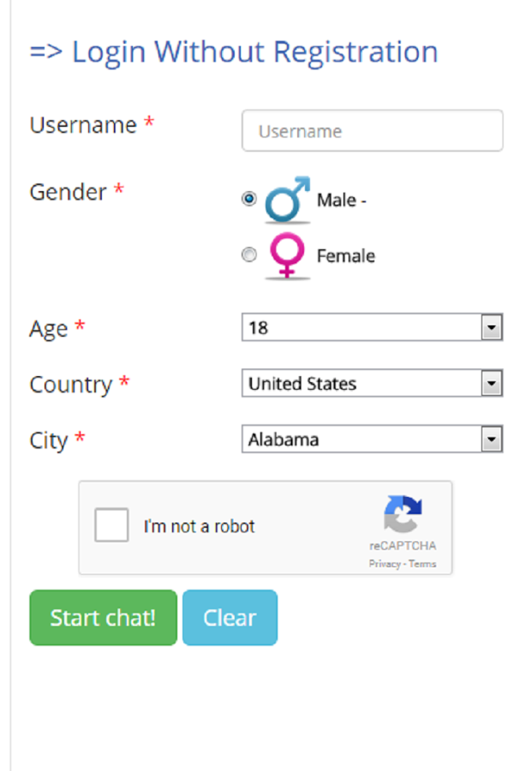Open the reCAPTCHA Terms link
Image resolution: width=532 pixels, height=771 pixels.
pos(422,564)
